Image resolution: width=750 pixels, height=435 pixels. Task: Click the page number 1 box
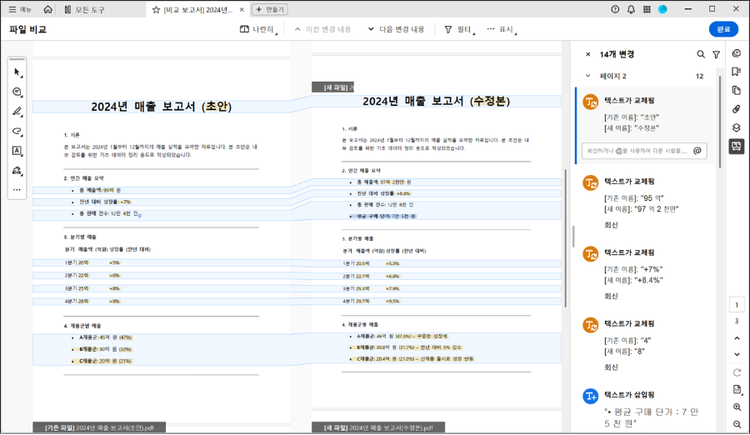click(x=737, y=305)
